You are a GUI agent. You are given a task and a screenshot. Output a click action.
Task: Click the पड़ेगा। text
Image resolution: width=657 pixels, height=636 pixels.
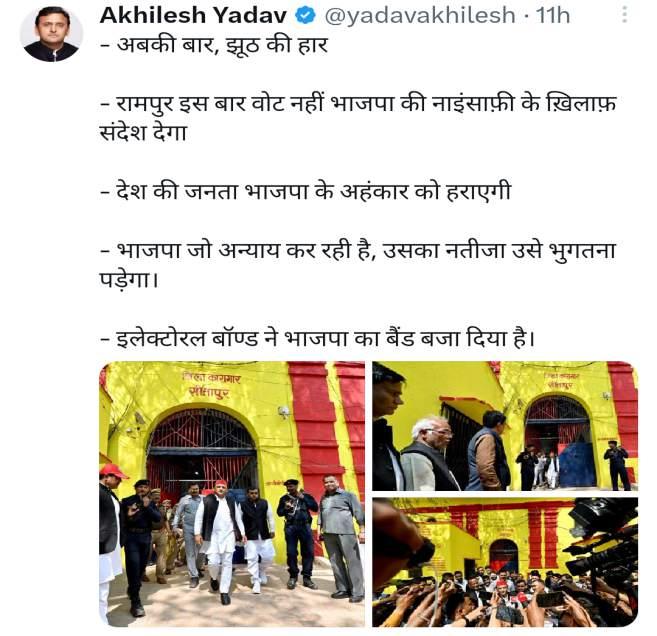pyautogui.click(x=129, y=279)
